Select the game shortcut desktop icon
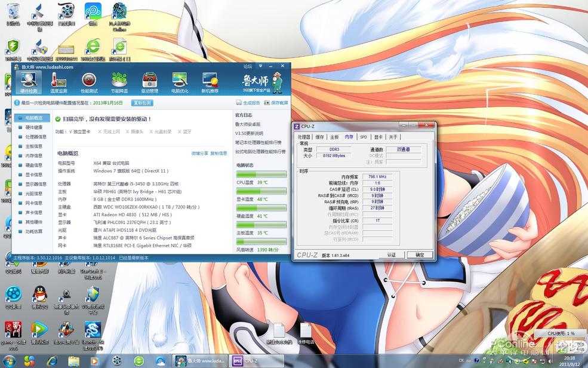The width and height of the screenshot is (588, 368). click(x=13, y=335)
